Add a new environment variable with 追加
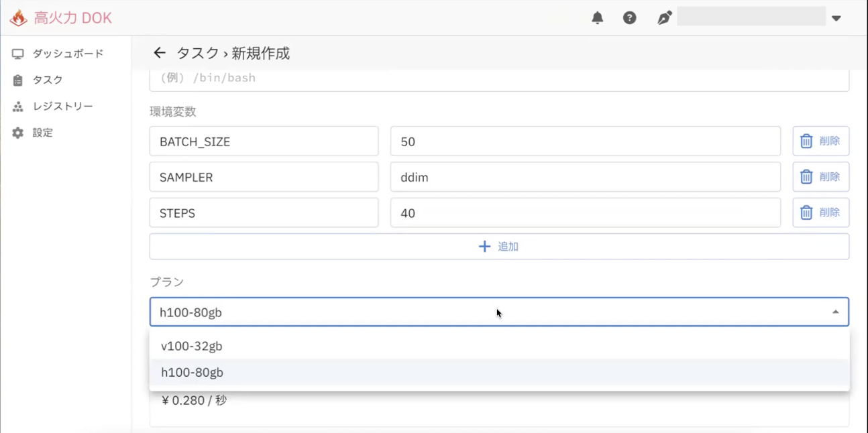Image resolution: width=868 pixels, height=433 pixels. tap(499, 247)
